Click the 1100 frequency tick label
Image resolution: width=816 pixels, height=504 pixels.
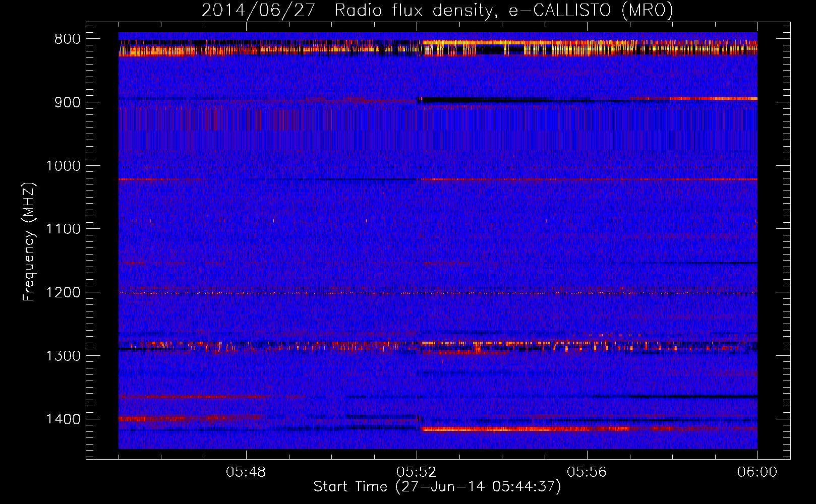63,229
